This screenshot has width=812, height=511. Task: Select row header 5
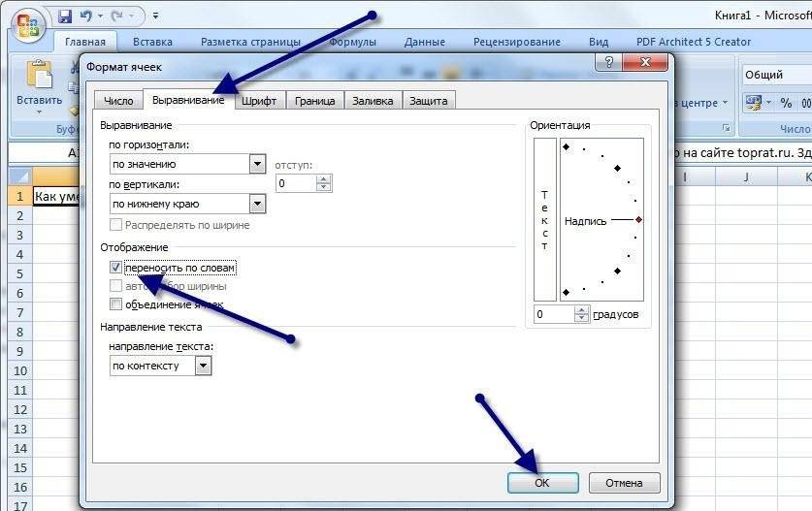(x=19, y=273)
